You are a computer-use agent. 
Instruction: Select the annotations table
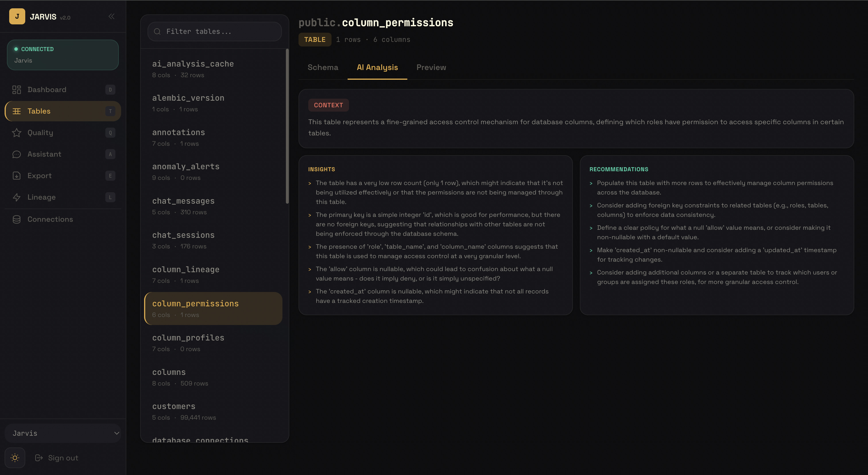[x=213, y=137]
